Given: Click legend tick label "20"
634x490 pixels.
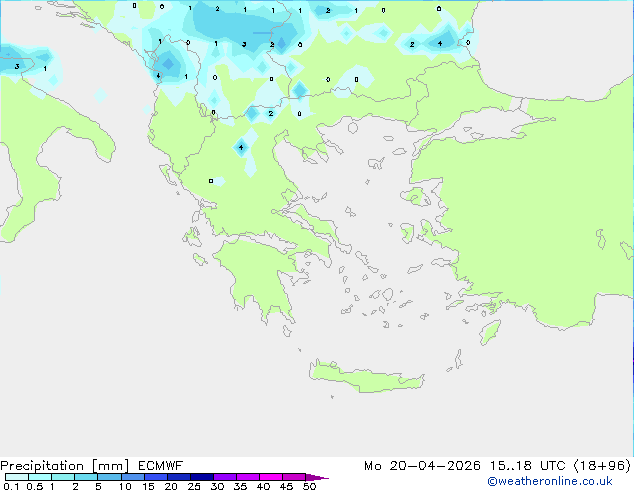Looking at the screenshot, I should [171, 486].
